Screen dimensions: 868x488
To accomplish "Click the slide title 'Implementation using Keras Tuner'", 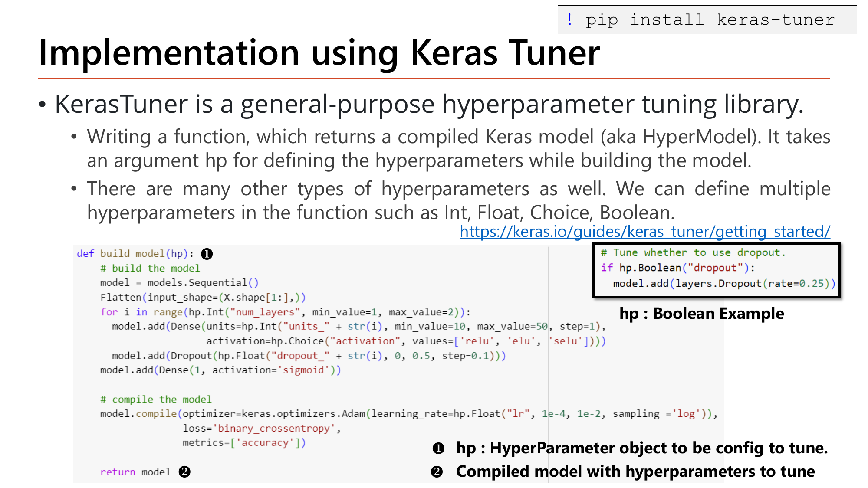I will 319,53.
